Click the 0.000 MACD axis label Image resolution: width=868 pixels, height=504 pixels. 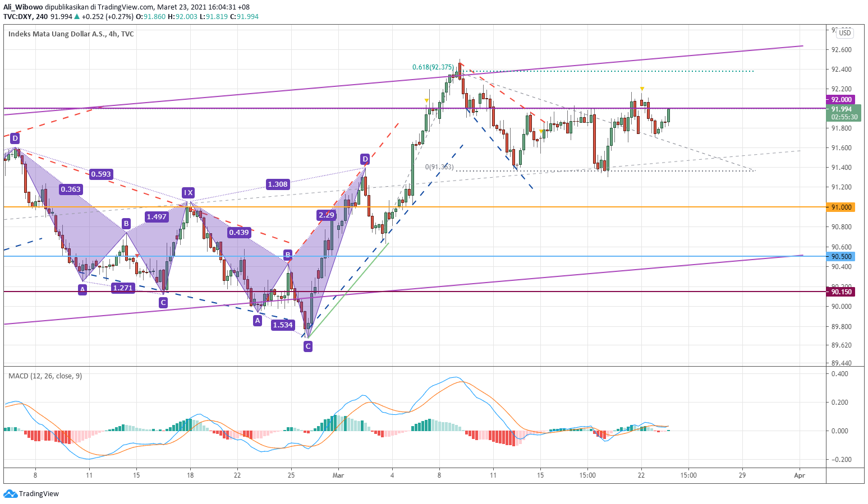(840, 431)
